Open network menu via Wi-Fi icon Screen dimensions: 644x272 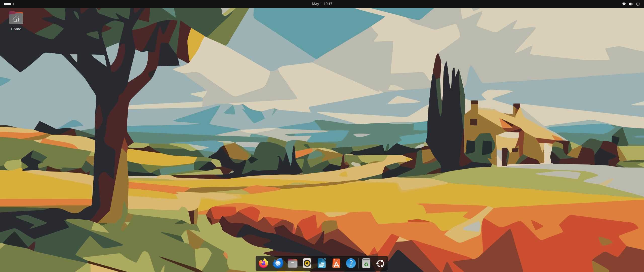(x=624, y=4)
